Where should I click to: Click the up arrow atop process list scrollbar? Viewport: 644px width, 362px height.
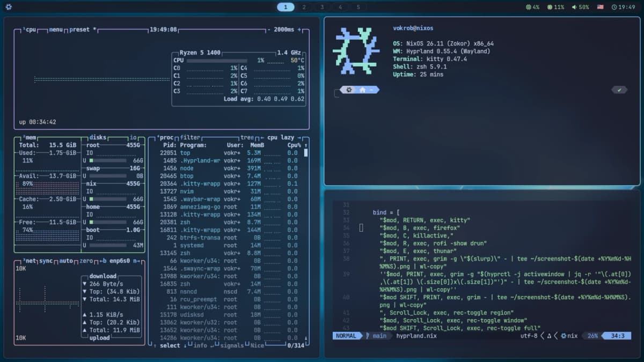(x=306, y=145)
